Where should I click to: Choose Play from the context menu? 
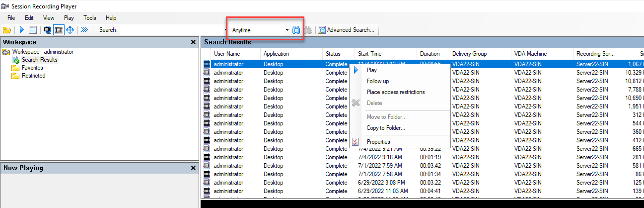point(400,70)
